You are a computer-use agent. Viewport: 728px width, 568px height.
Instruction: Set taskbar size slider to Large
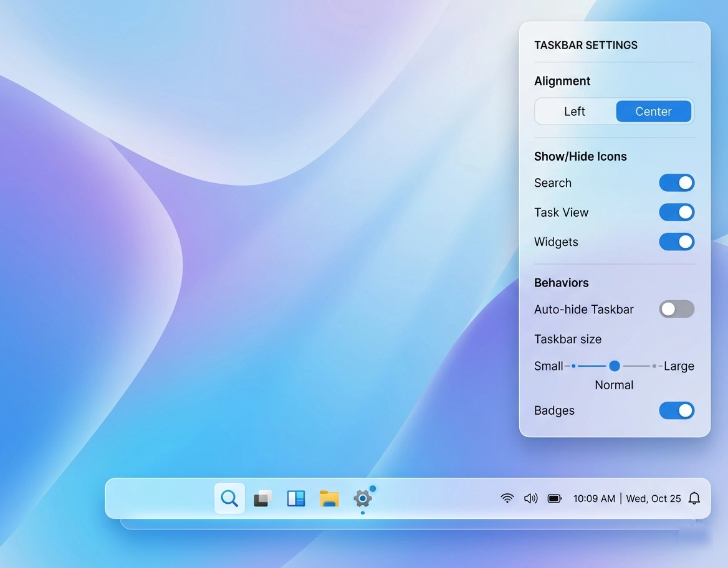[x=654, y=366]
